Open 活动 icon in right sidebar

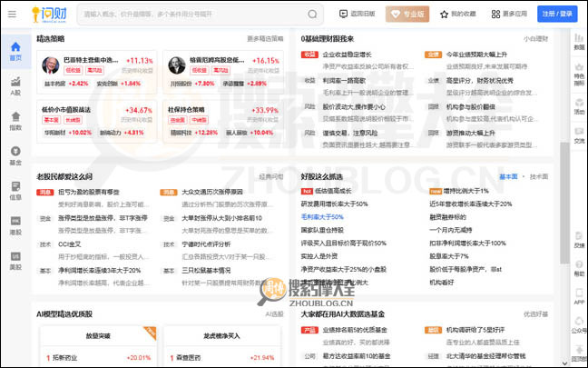tap(579, 106)
